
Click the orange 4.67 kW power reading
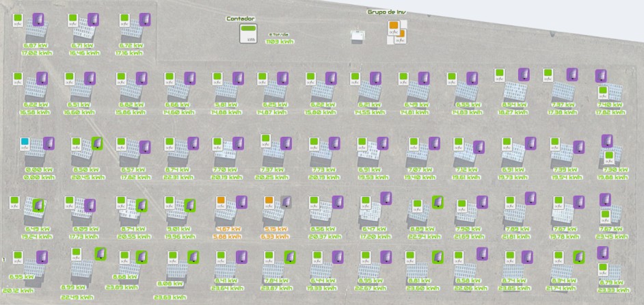[228, 229]
